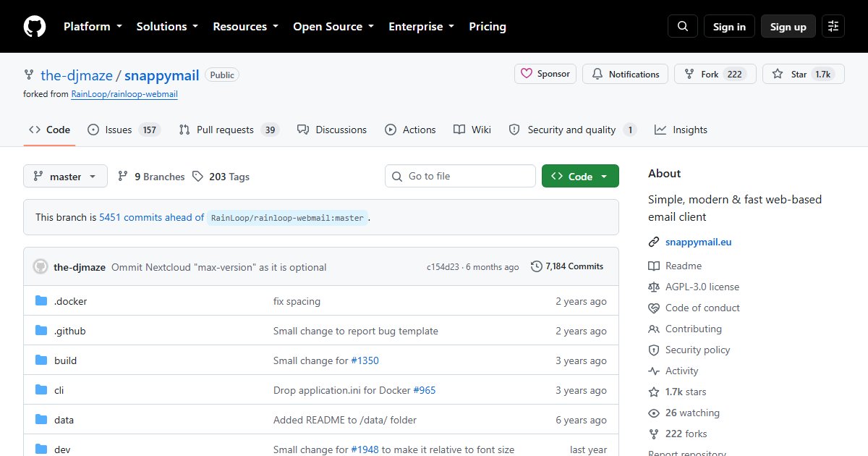Click the repository fork icon before the-djmaze
The height and width of the screenshot is (456, 868).
[29, 75]
